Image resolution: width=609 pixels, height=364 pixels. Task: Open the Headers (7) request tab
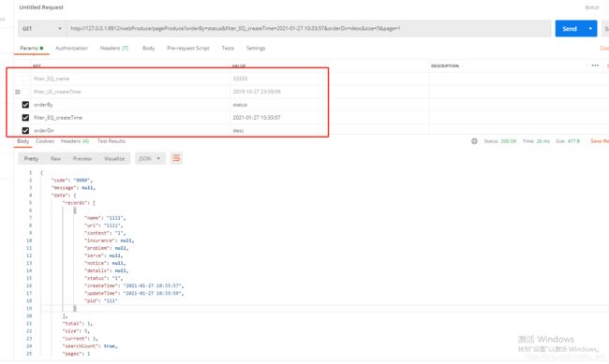tap(114, 48)
